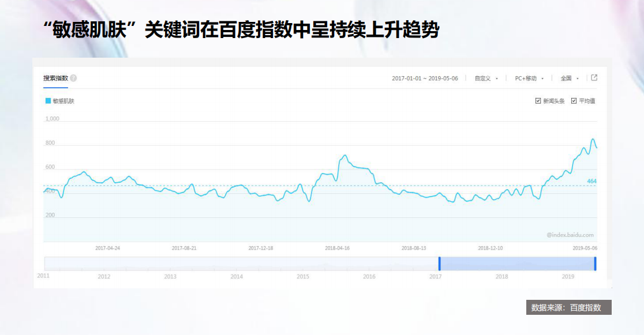Click the 2014 year label on the timeline
The width and height of the screenshot is (644, 335).
(x=237, y=277)
